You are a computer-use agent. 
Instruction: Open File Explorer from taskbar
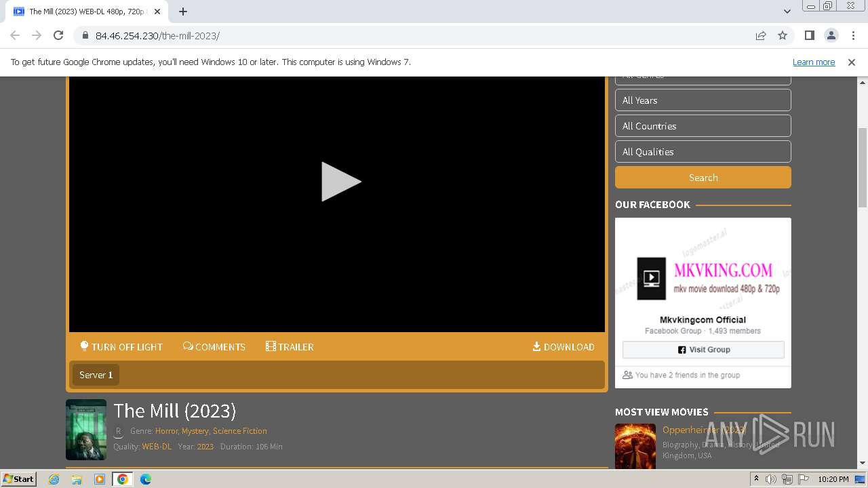[77, 479]
